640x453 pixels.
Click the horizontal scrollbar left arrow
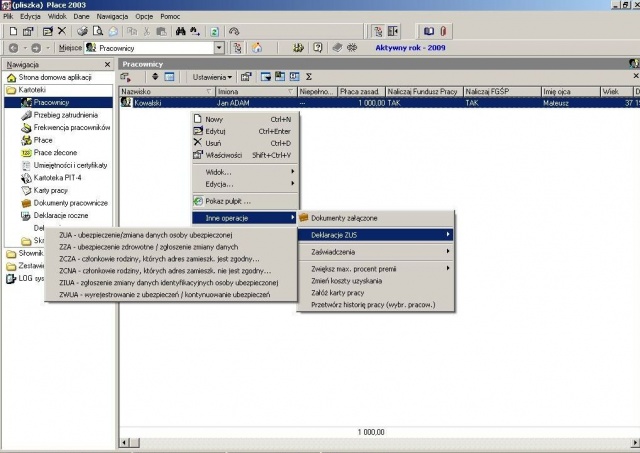pyautogui.click(x=124, y=442)
